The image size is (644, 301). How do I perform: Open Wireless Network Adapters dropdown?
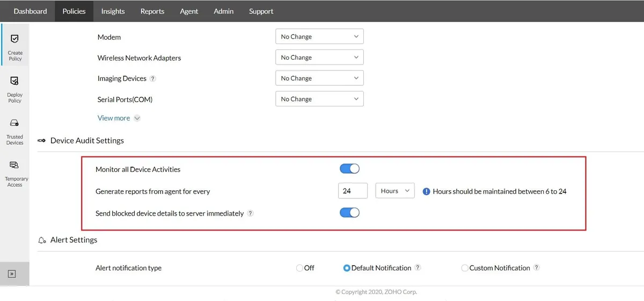(x=319, y=58)
